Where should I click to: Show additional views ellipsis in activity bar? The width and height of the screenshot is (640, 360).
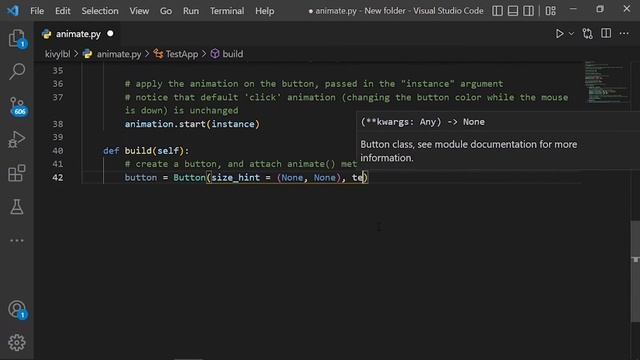(17, 240)
